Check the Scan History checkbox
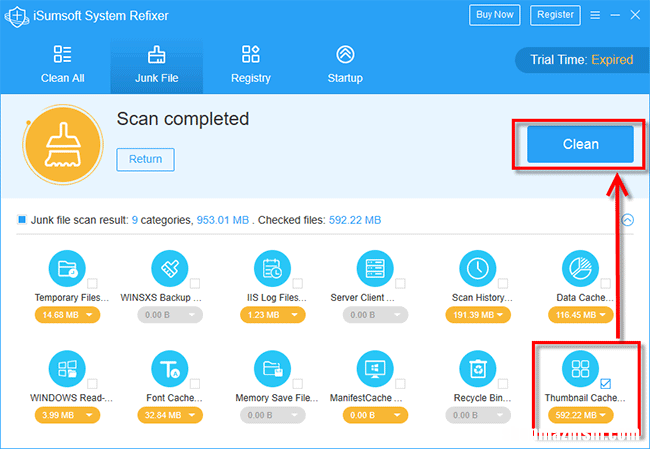The height and width of the screenshot is (449, 650). 503,284
